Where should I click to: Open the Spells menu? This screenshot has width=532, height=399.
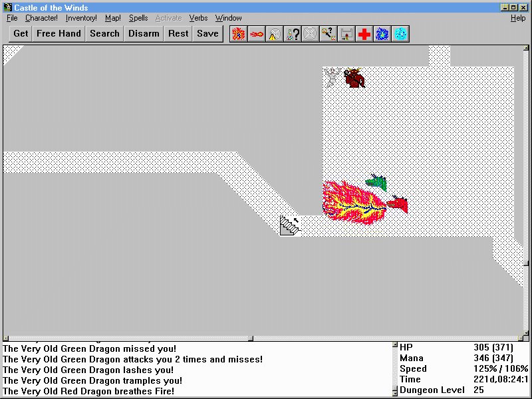click(x=138, y=18)
